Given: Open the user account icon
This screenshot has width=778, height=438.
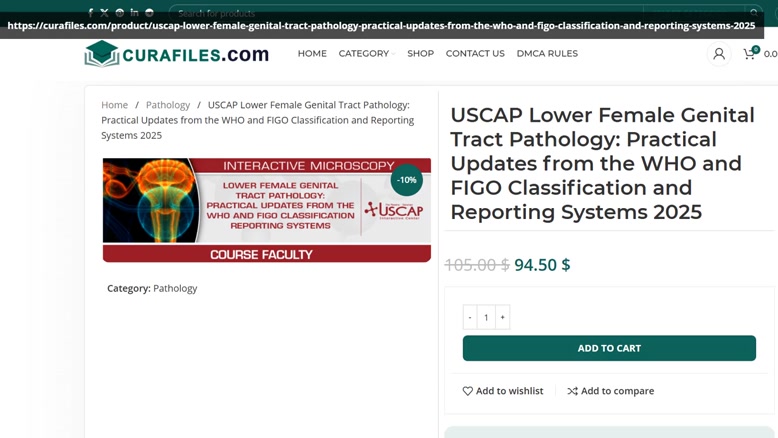Looking at the screenshot, I should click(x=718, y=54).
